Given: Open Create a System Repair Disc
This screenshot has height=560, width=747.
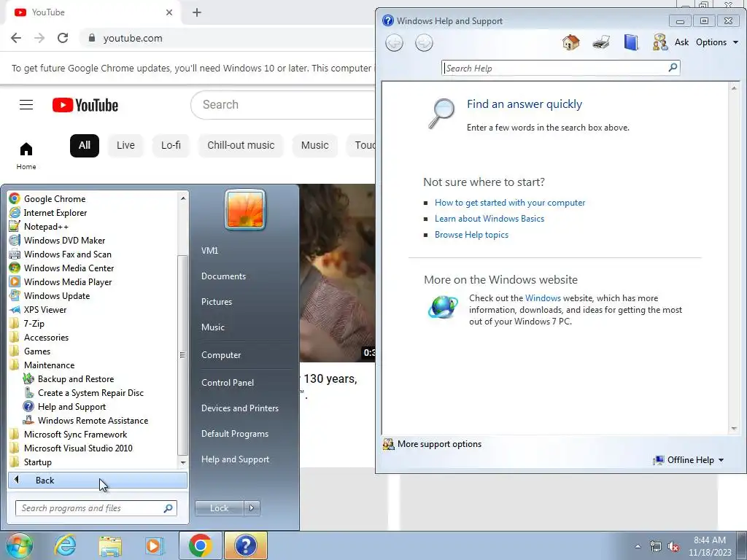Looking at the screenshot, I should 90,392.
